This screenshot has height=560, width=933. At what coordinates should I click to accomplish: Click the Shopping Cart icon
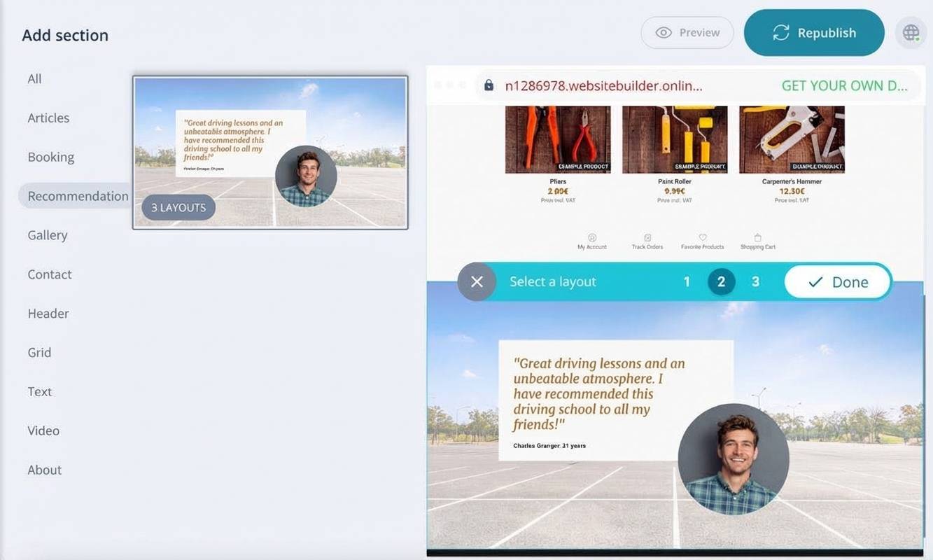click(x=757, y=238)
